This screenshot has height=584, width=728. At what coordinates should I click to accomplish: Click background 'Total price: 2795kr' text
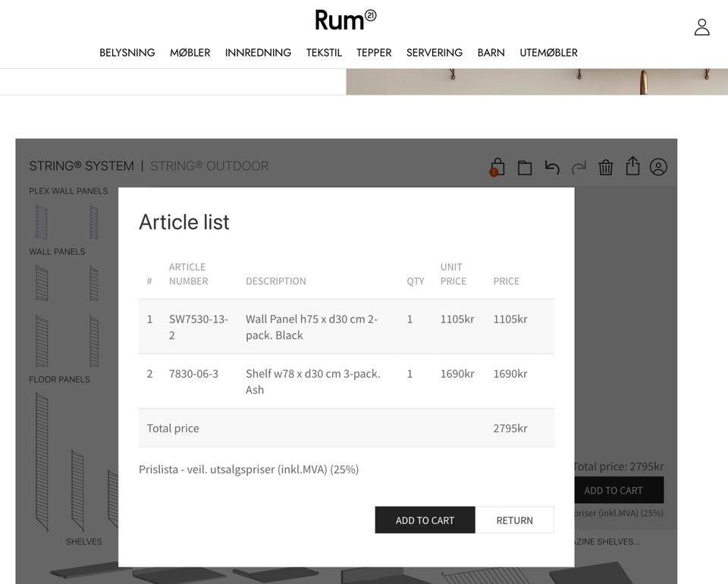click(x=619, y=466)
